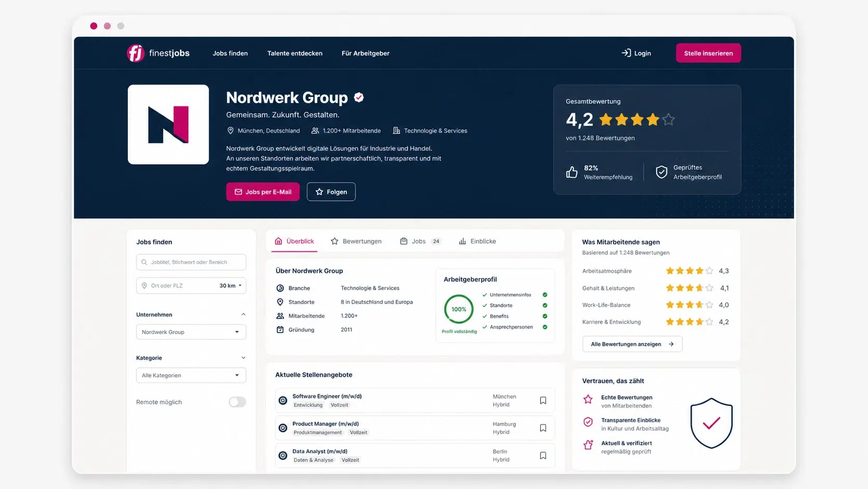Click the target icon on Product Manager row
The width and height of the screenshot is (868, 489).
[x=283, y=428]
